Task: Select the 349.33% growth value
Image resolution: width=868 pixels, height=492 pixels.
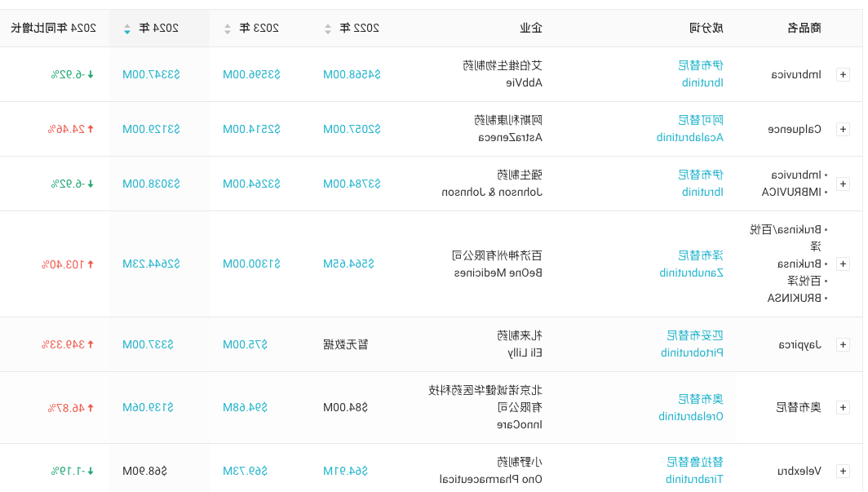Action: 68,345
